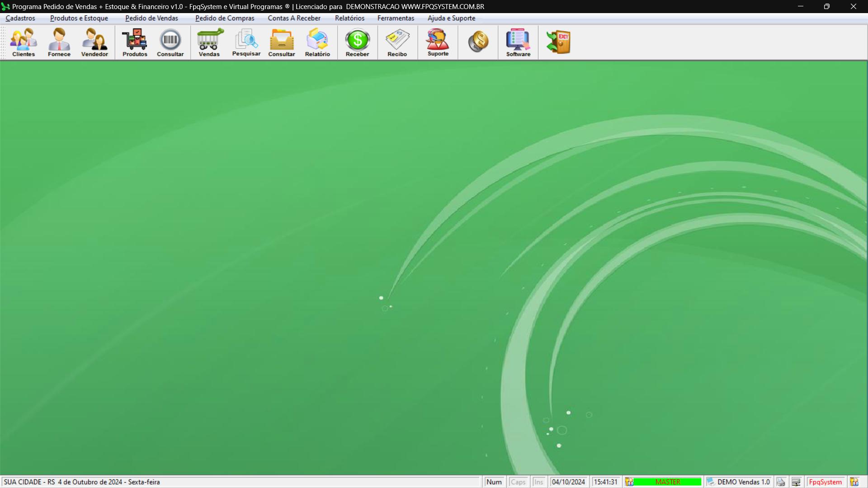
Task: Click the user keys icon at status bar end
Action: 854,482
